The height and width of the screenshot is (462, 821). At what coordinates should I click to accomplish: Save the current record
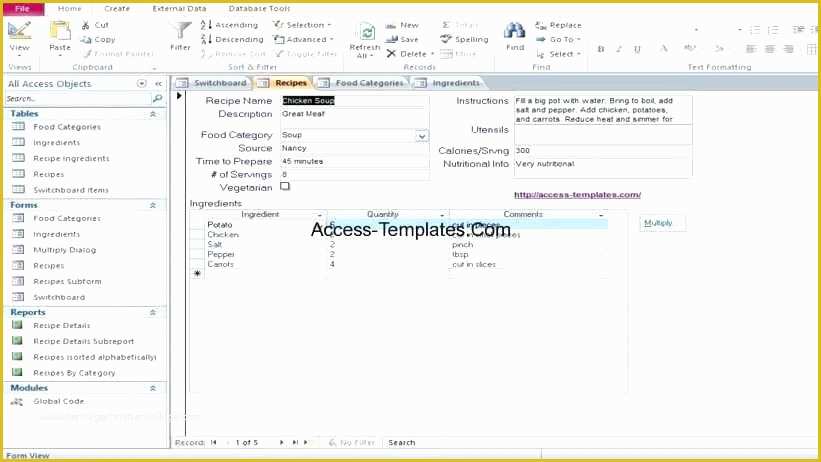(402, 39)
